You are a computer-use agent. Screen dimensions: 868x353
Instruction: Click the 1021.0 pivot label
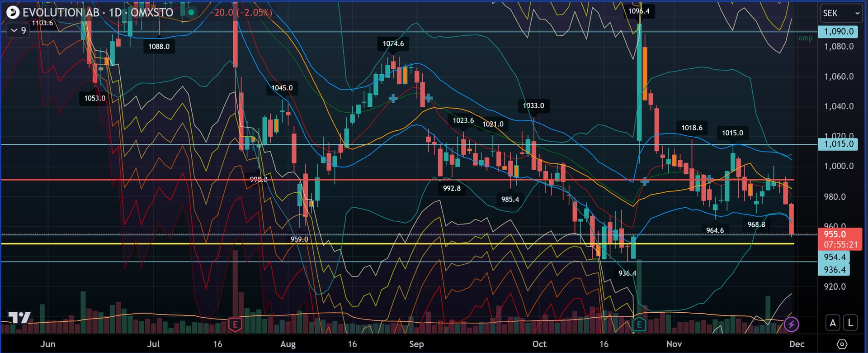[x=493, y=124]
